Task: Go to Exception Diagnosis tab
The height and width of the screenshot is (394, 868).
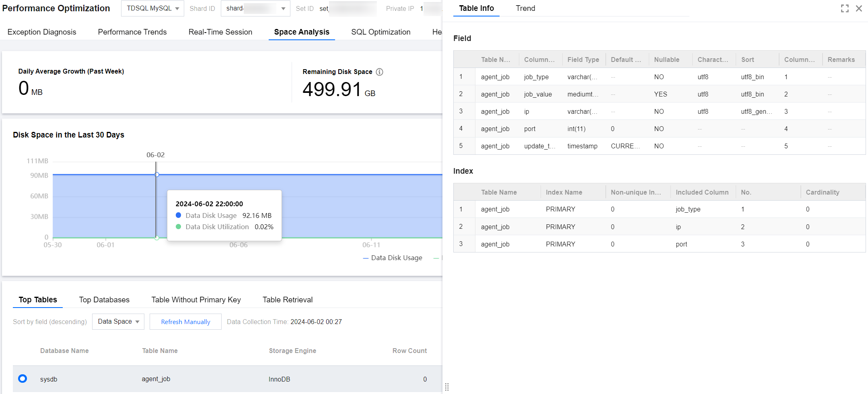Action: 42,32
